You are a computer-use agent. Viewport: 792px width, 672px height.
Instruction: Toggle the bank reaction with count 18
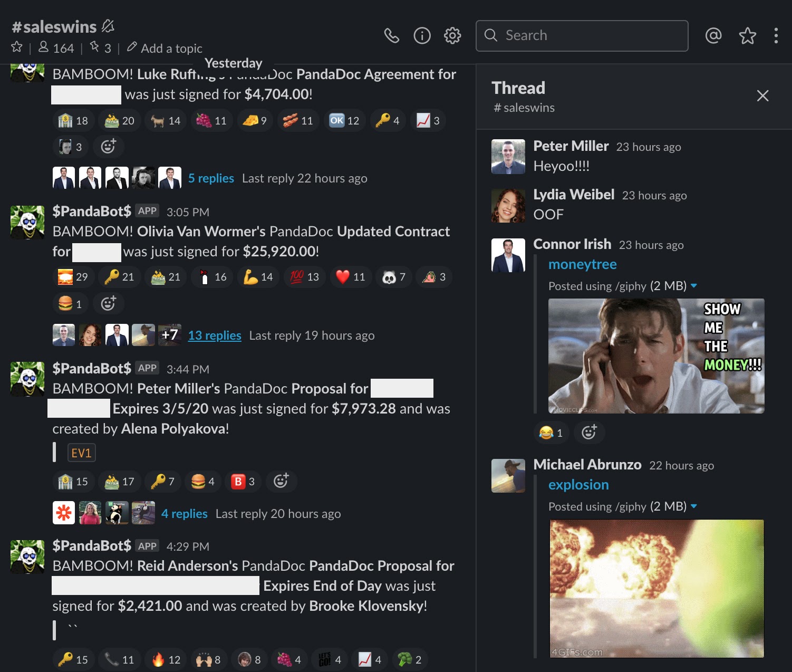tap(73, 120)
